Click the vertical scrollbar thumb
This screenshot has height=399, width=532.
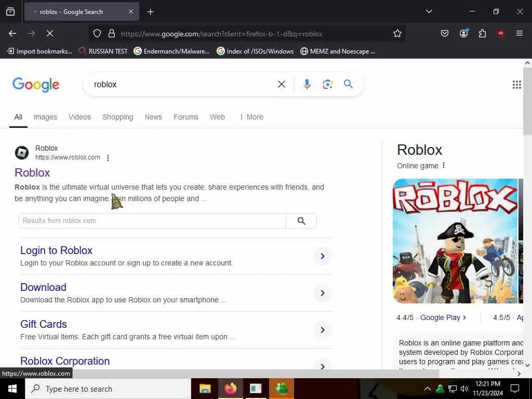click(x=527, y=102)
